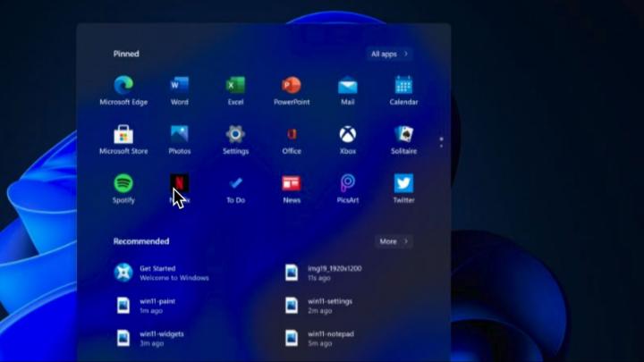This screenshot has width=644, height=362.
Task: Open the Excel pinned app
Action: click(235, 90)
